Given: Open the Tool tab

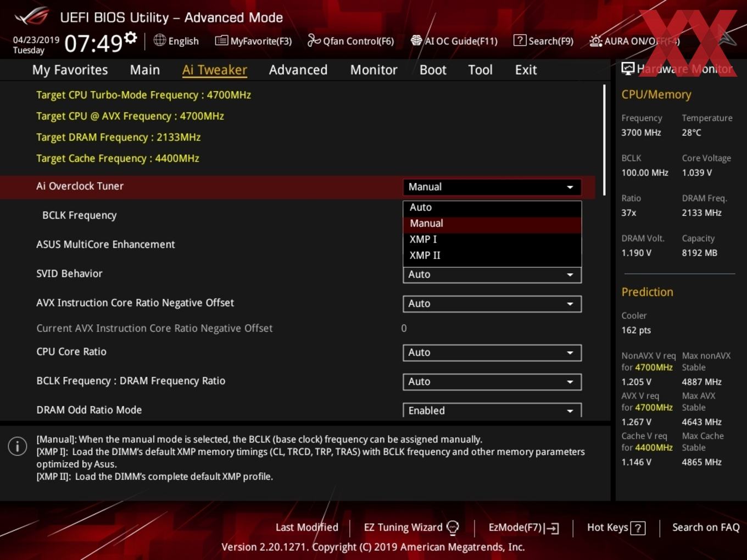Looking at the screenshot, I should (x=480, y=70).
